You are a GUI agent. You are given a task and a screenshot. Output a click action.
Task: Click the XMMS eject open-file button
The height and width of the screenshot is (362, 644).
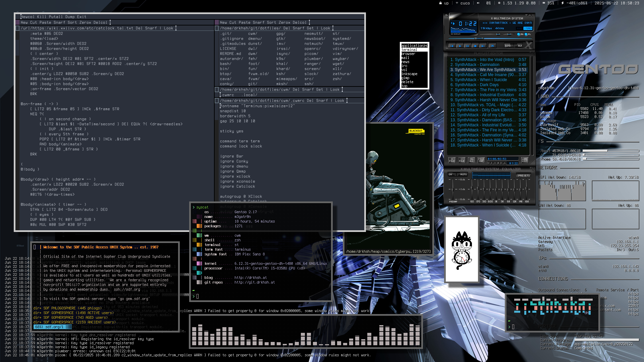click(x=492, y=46)
